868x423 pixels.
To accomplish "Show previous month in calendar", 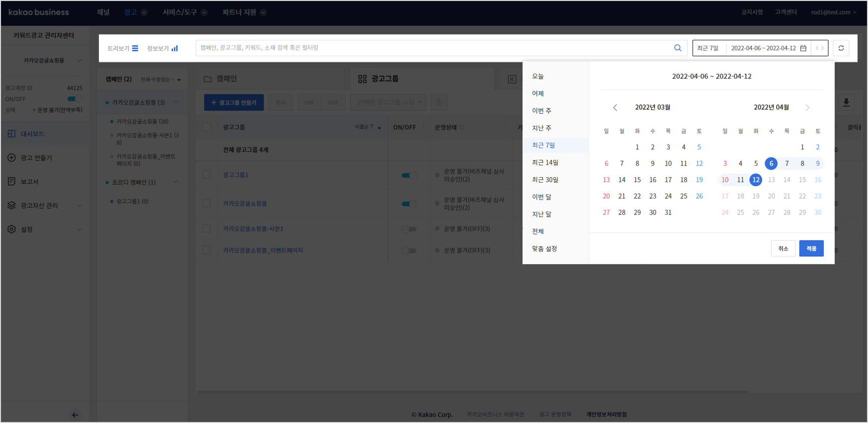I will [x=615, y=107].
